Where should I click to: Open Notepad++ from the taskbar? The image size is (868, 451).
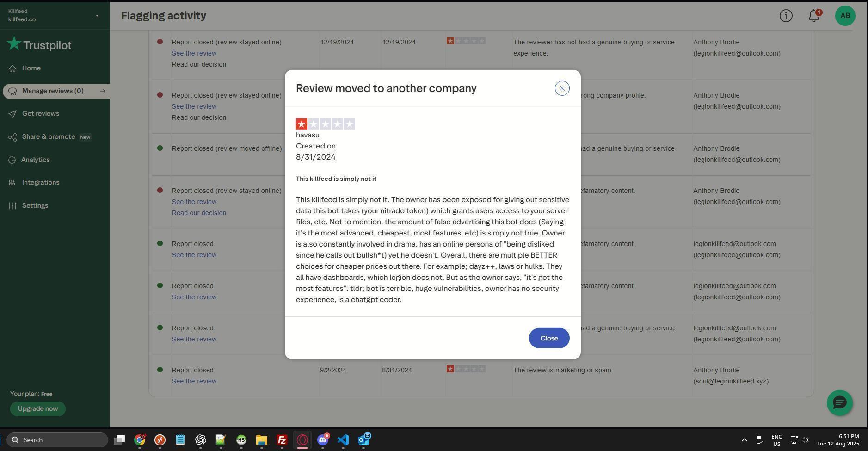click(221, 440)
